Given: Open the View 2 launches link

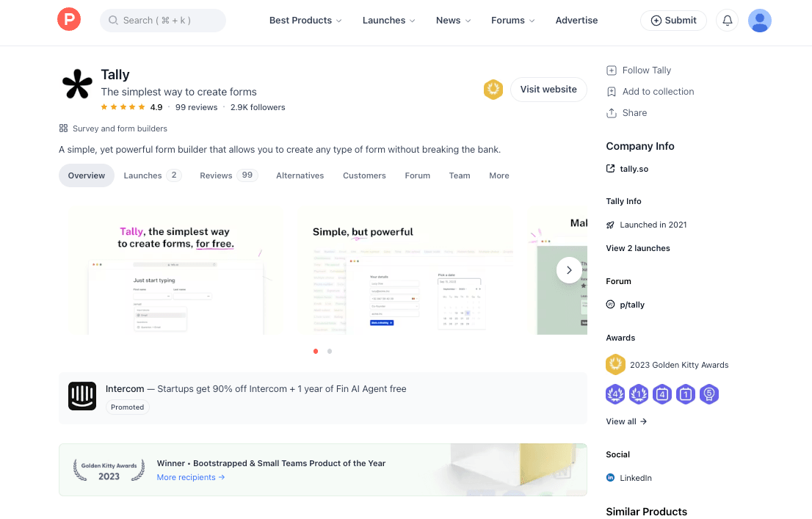Looking at the screenshot, I should [x=638, y=248].
